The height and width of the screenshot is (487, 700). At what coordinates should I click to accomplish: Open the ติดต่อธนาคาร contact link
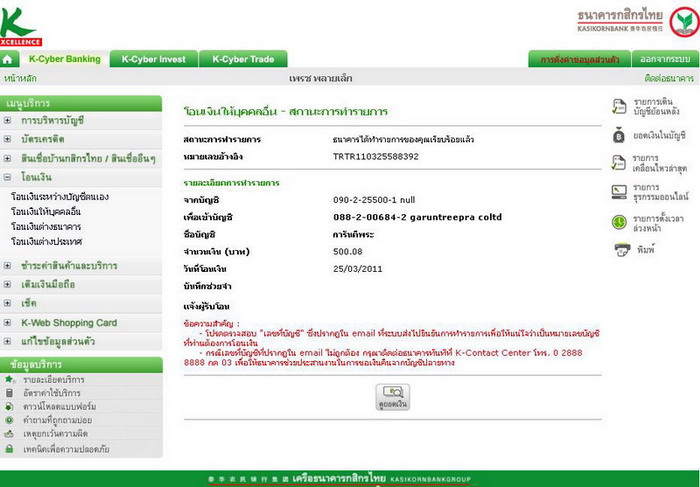(x=669, y=77)
